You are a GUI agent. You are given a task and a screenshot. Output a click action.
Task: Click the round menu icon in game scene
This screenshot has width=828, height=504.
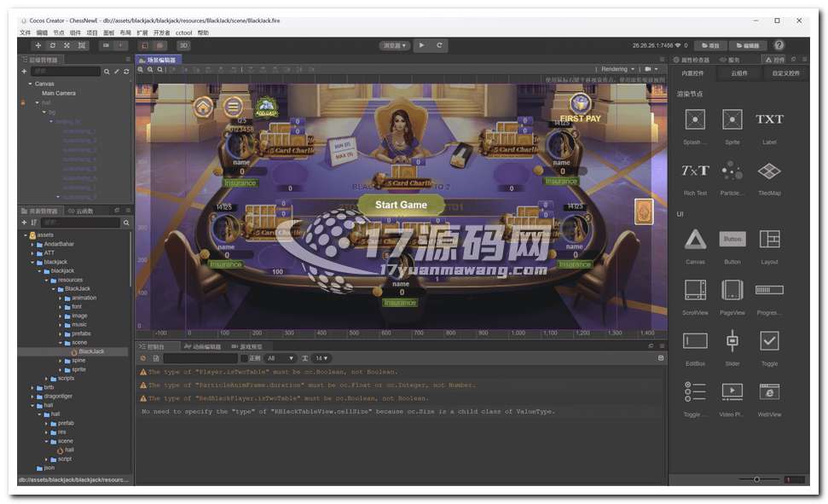232,107
